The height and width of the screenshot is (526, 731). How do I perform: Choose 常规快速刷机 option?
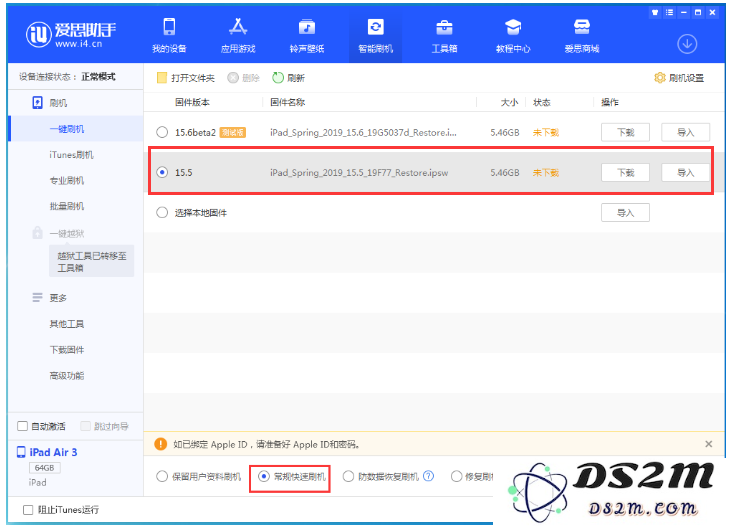click(x=263, y=476)
